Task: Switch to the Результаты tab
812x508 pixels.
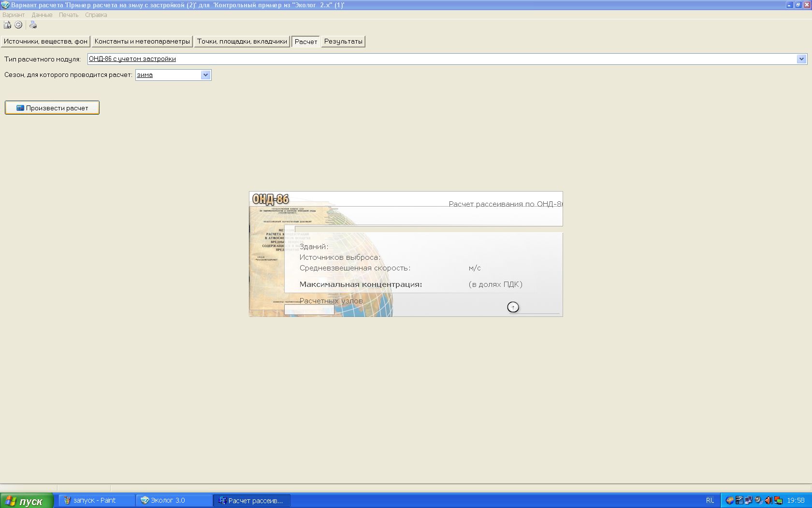Action: point(343,42)
